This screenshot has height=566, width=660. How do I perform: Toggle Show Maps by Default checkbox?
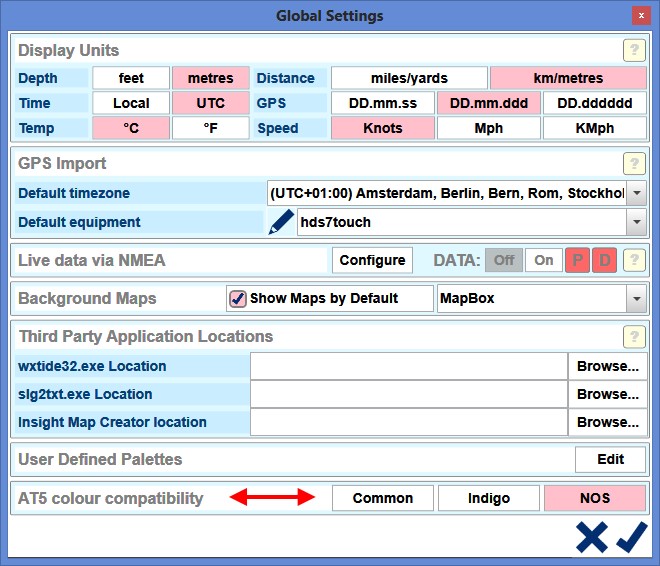(x=238, y=298)
